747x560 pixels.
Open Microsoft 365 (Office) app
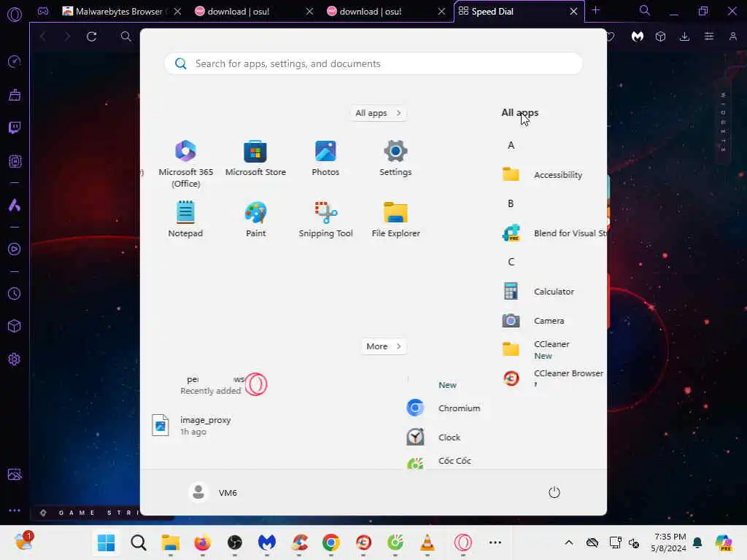click(x=186, y=164)
